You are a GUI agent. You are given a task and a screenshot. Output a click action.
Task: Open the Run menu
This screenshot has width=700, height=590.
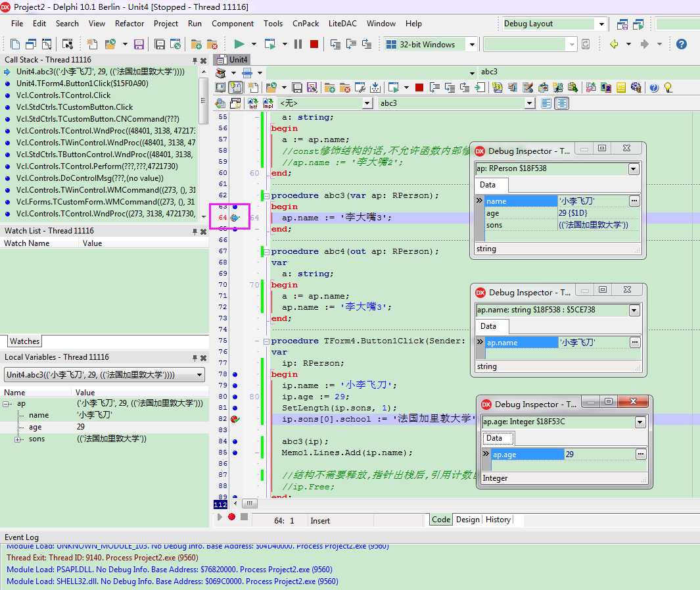click(x=195, y=24)
